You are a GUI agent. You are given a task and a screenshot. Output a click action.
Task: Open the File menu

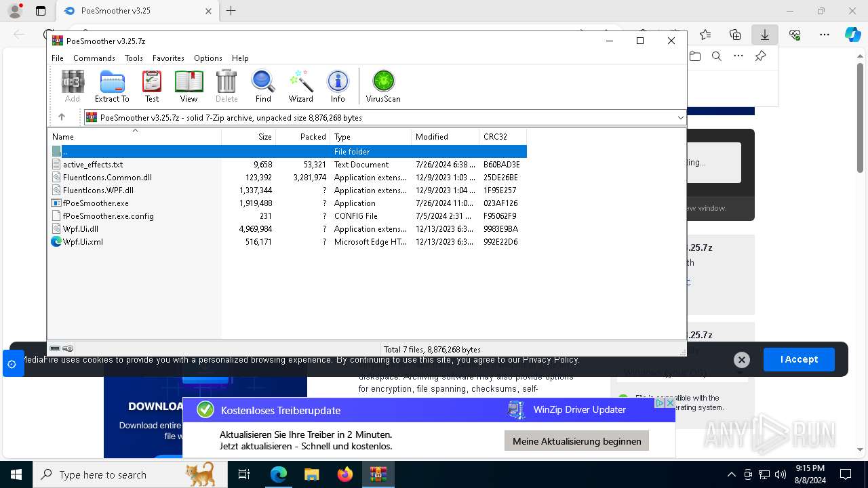tap(58, 58)
